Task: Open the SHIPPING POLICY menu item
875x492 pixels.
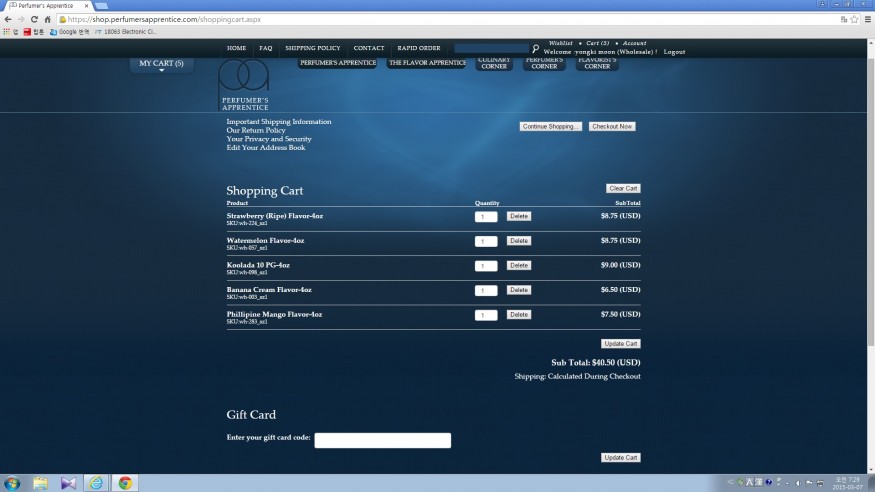Action: pos(312,48)
